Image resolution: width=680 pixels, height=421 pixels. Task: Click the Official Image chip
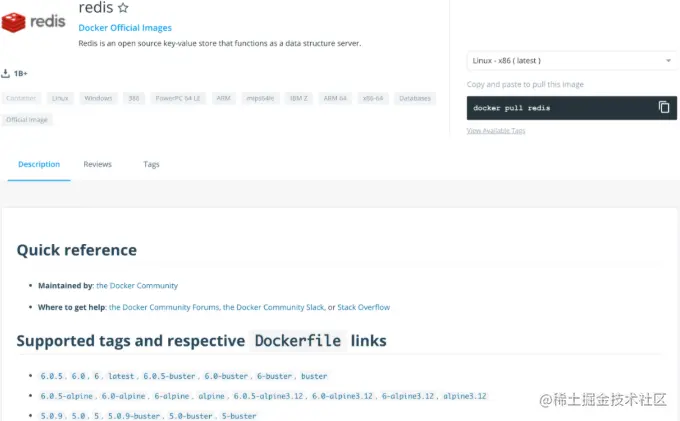[25, 120]
